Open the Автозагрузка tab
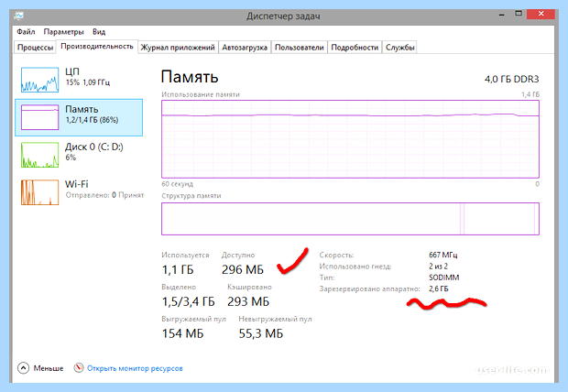This screenshot has width=568, height=392. [x=245, y=48]
